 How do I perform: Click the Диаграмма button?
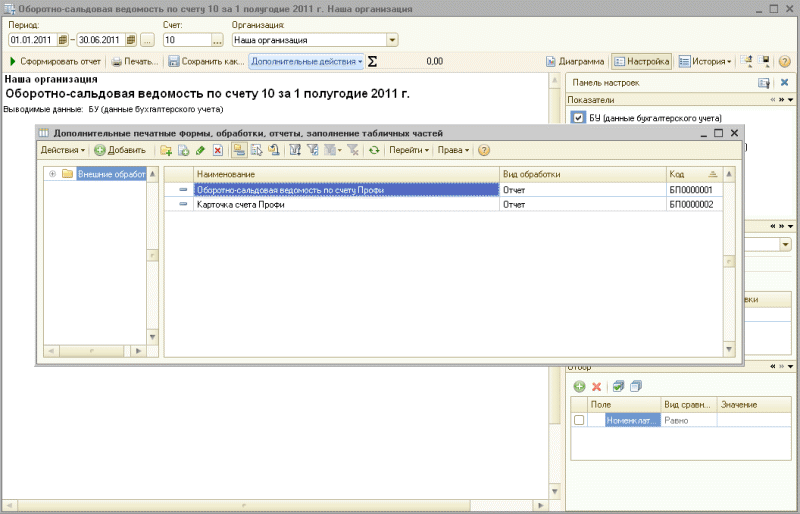[x=575, y=61]
